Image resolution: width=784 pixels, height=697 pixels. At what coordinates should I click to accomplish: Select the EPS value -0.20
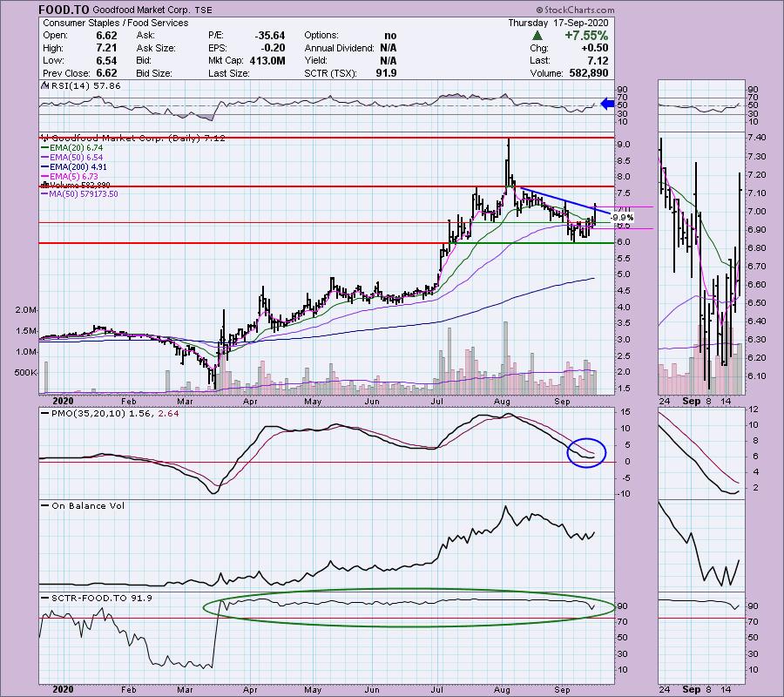pyautogui.click(x=273, y=48)
